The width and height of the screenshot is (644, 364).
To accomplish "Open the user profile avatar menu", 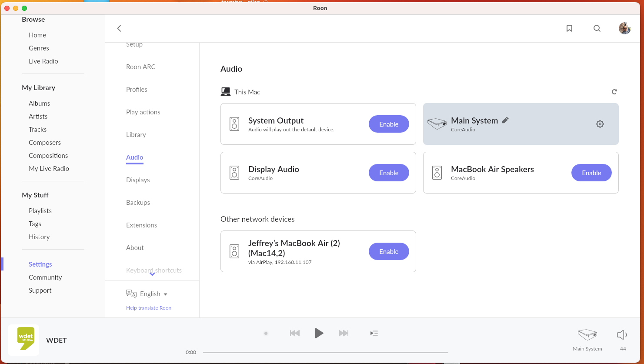I will pos(624,28).
